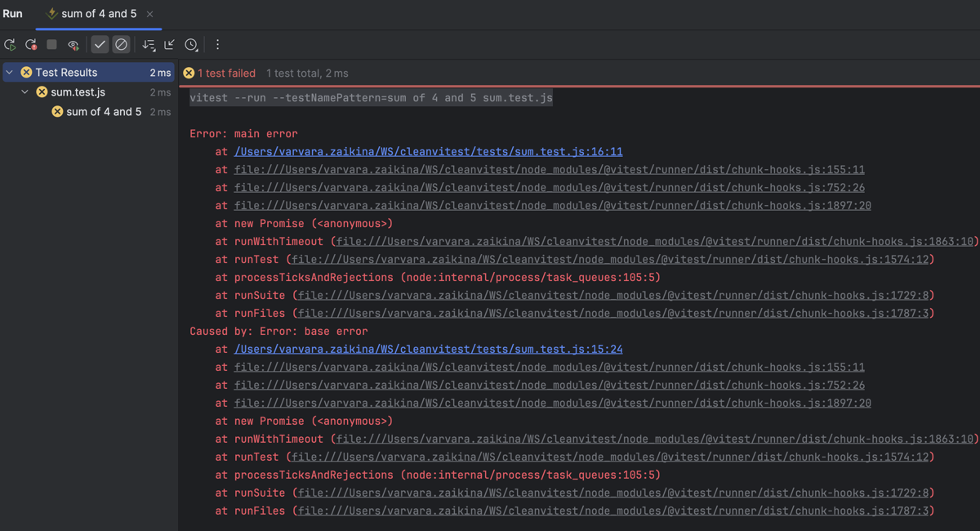Open the three-dot more options menu
This screenshot has width=980, height=531.
tap(217, 44)
